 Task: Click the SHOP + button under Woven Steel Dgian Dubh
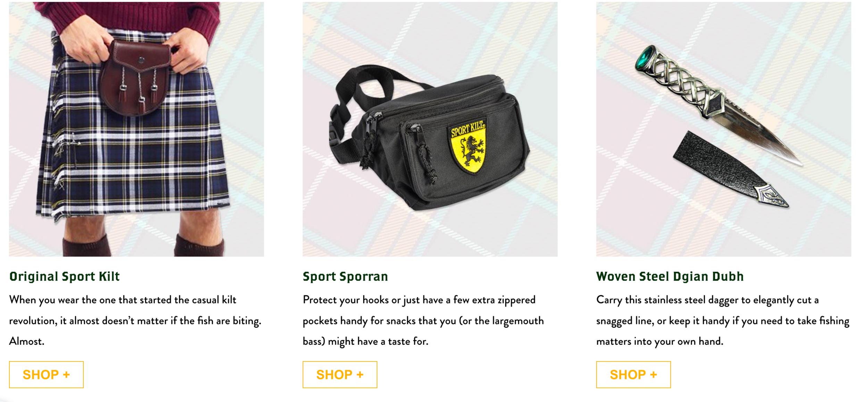pos(633,375)
